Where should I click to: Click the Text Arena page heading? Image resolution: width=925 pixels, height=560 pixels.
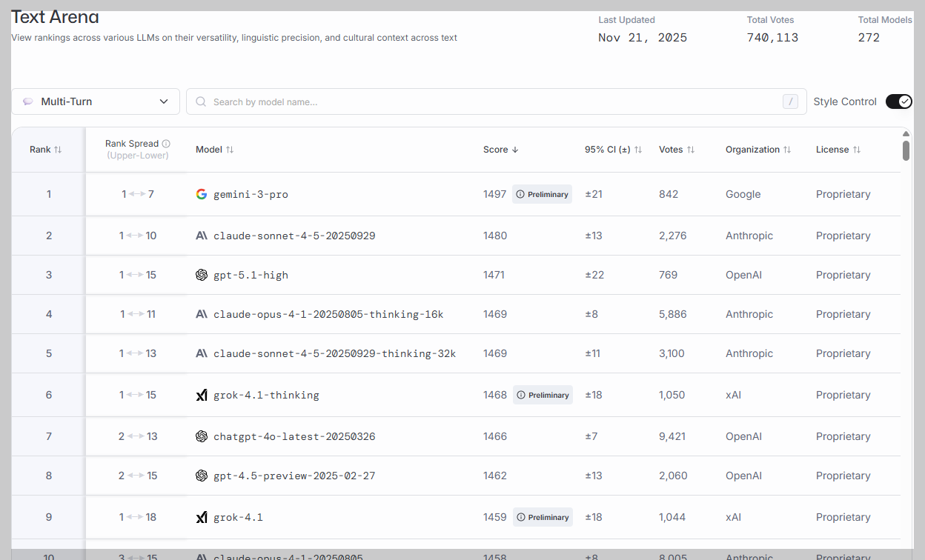pyautogui.click(x=55, y=17)
